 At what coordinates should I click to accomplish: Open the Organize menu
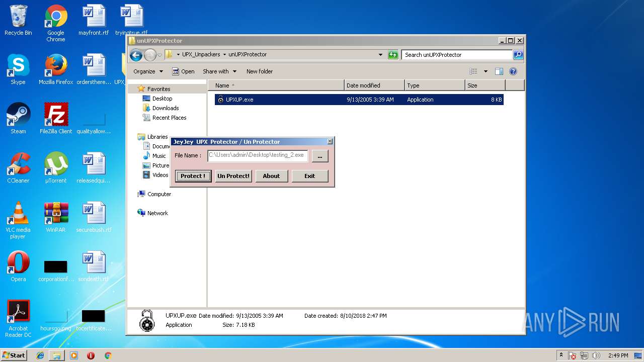148,71
